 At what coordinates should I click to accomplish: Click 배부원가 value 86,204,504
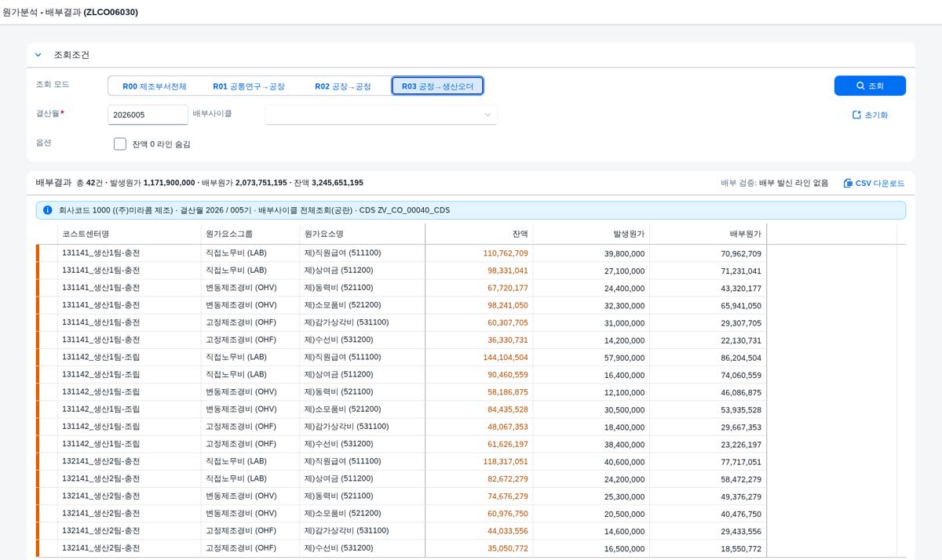coord(741,358)
